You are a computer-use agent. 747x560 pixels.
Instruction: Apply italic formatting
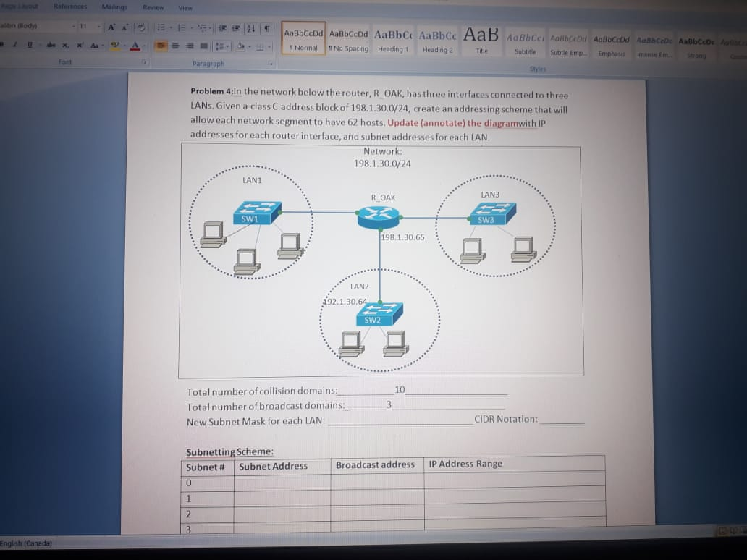[14, 45]
